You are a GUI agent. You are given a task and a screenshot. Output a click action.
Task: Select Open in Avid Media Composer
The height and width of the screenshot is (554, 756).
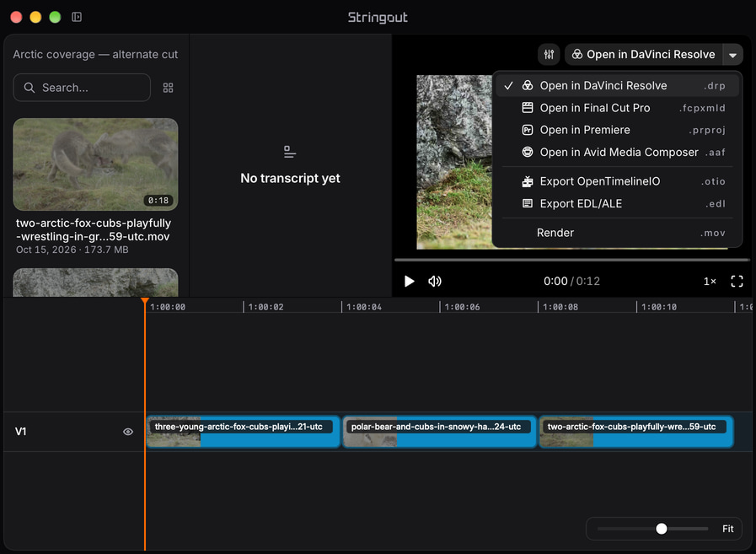pyautogui.click(x=617, y=152)
